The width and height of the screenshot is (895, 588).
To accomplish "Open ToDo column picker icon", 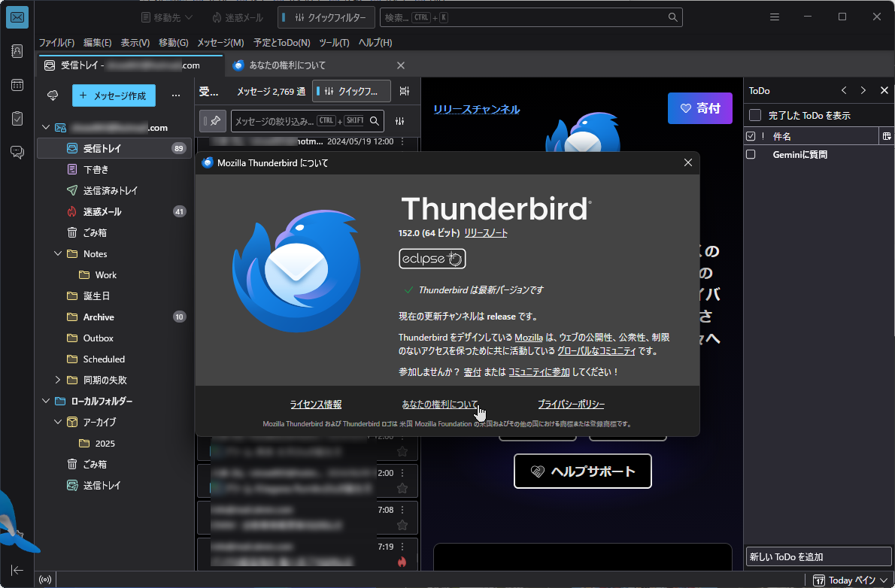I will click(887, 136).
